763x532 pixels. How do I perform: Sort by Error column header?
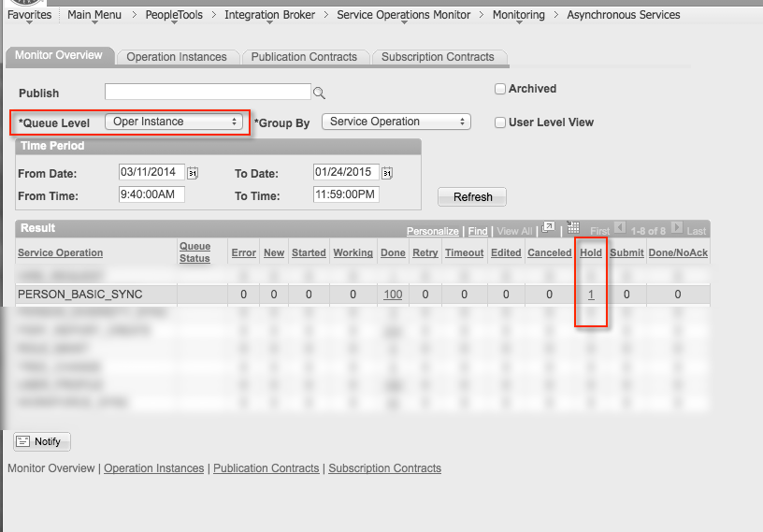(243, 252)
